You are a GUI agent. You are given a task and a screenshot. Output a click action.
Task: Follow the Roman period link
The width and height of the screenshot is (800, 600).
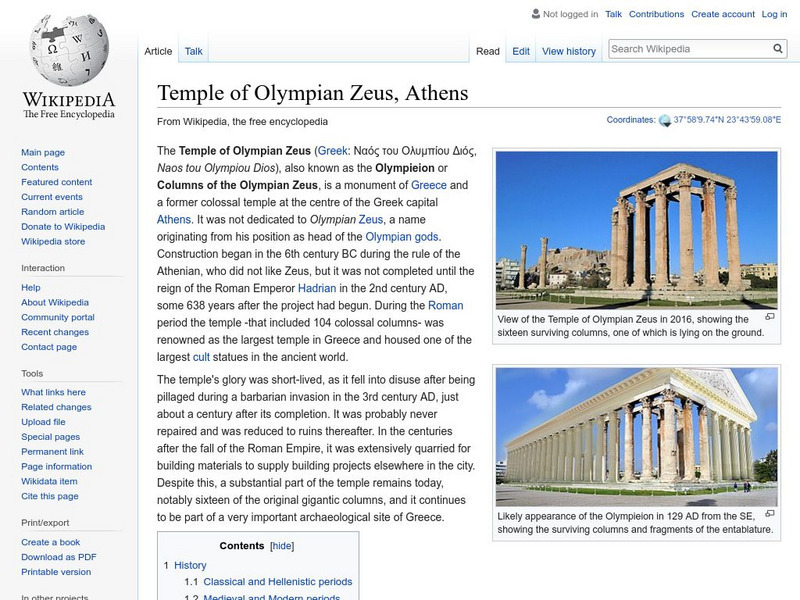tap(445, 306)
